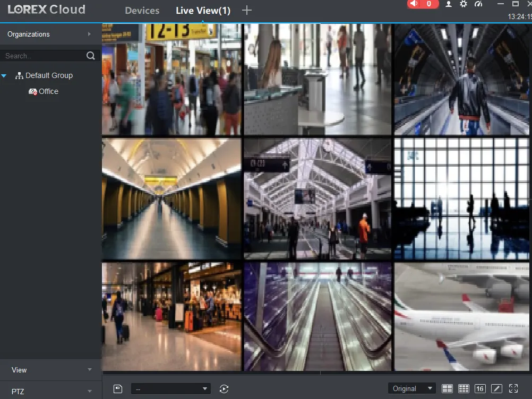The height and width of the screenshot is (399, 532).
Task: Refresh the live view tour
Action: click(x=224, y=388)
